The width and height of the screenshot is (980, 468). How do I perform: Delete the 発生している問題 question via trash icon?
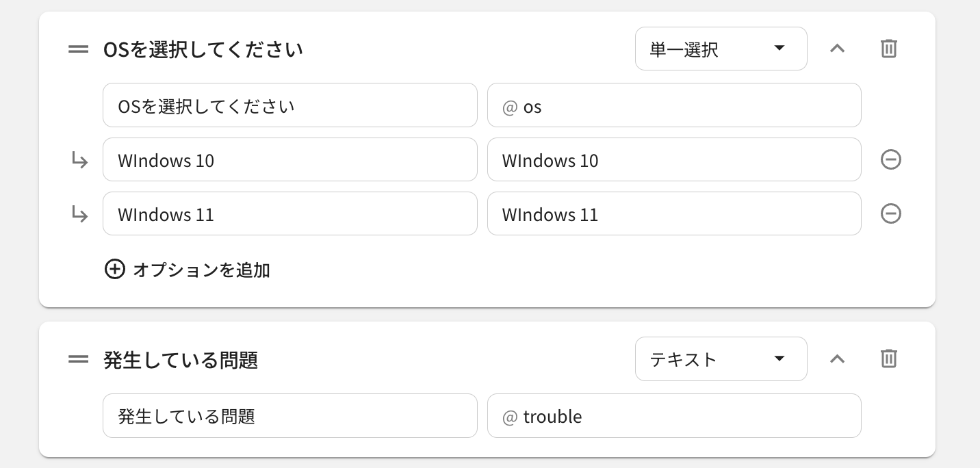click(888, 359)
